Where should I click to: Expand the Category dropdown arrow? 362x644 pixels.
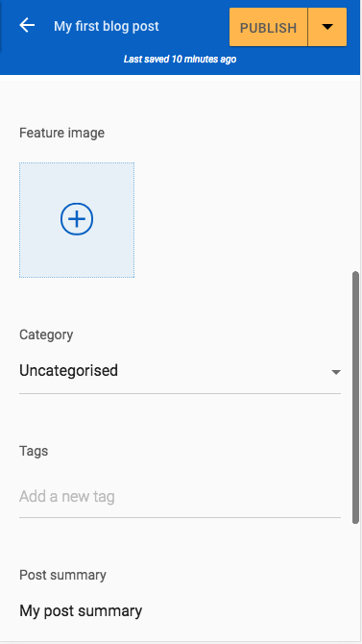[336, 372]
